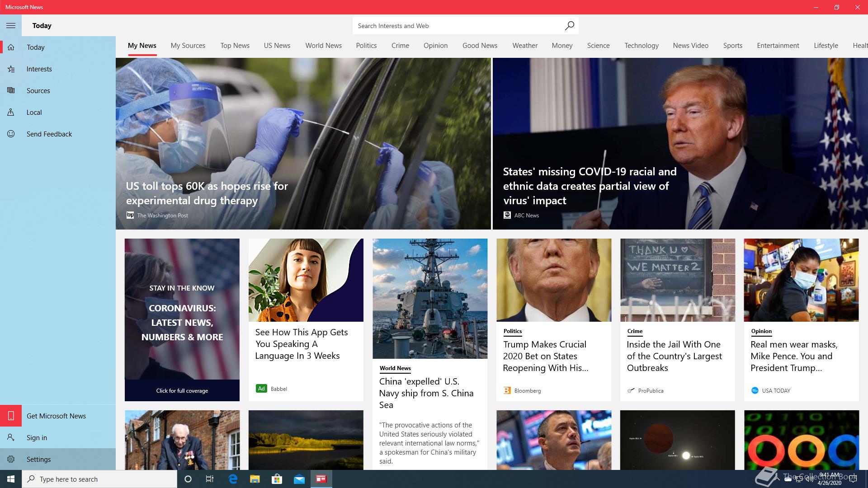The image size is (868, 488).
Task: Click the Get Microsoft News phone icon
Action: click(11, 416)
